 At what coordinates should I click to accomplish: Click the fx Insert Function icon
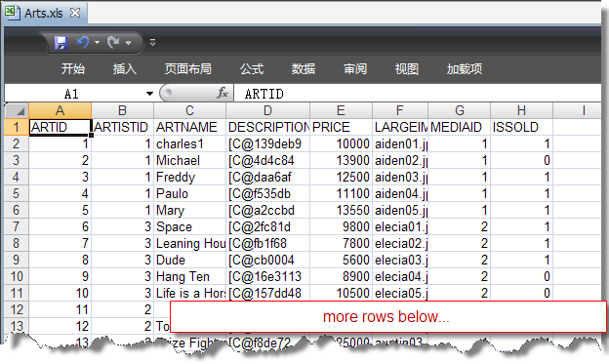click(223, 94)
